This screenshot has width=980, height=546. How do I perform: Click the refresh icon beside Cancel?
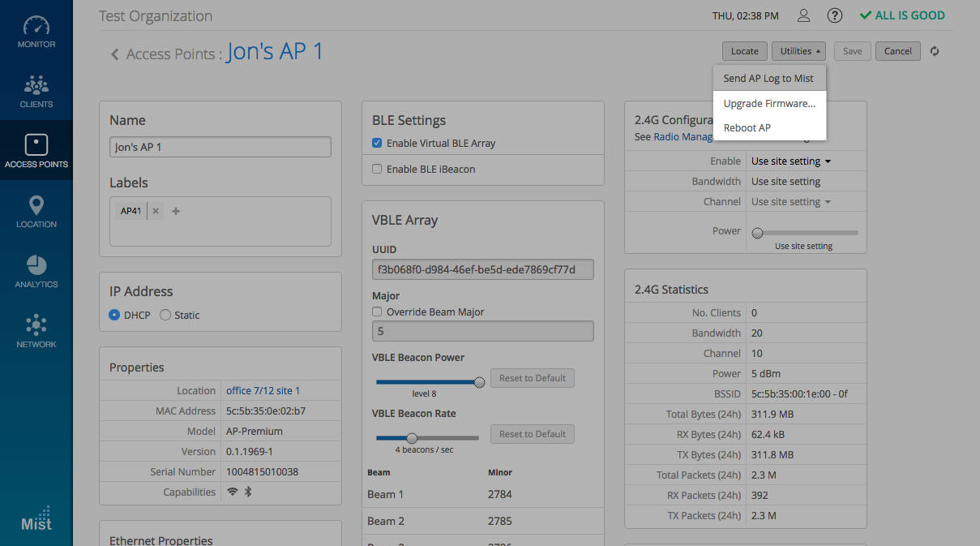pyautogui.click(x=935, y=51)
